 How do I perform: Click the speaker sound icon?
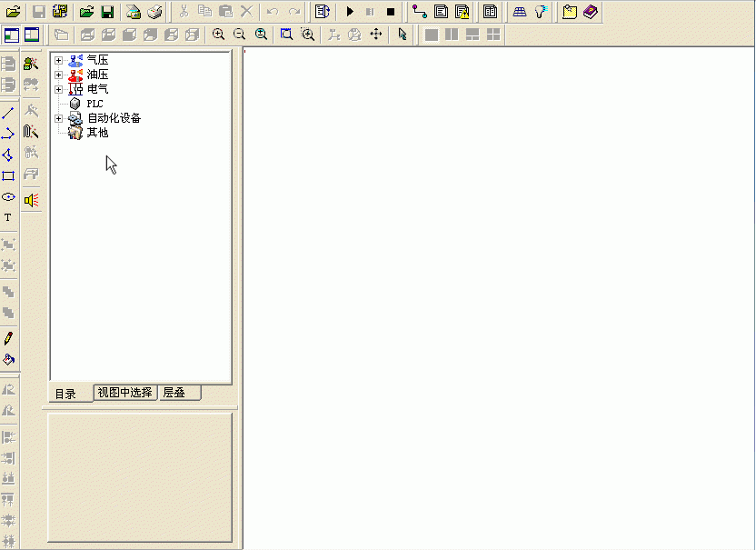(x=31, y=199)
